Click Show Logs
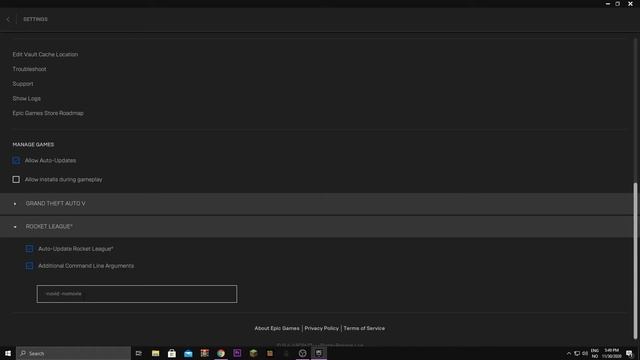This screenshot has height=360, width=640. [x=27, y=98]
